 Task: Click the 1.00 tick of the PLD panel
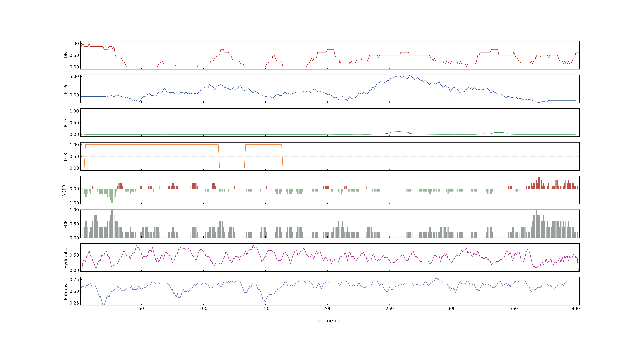pos(74,111)
